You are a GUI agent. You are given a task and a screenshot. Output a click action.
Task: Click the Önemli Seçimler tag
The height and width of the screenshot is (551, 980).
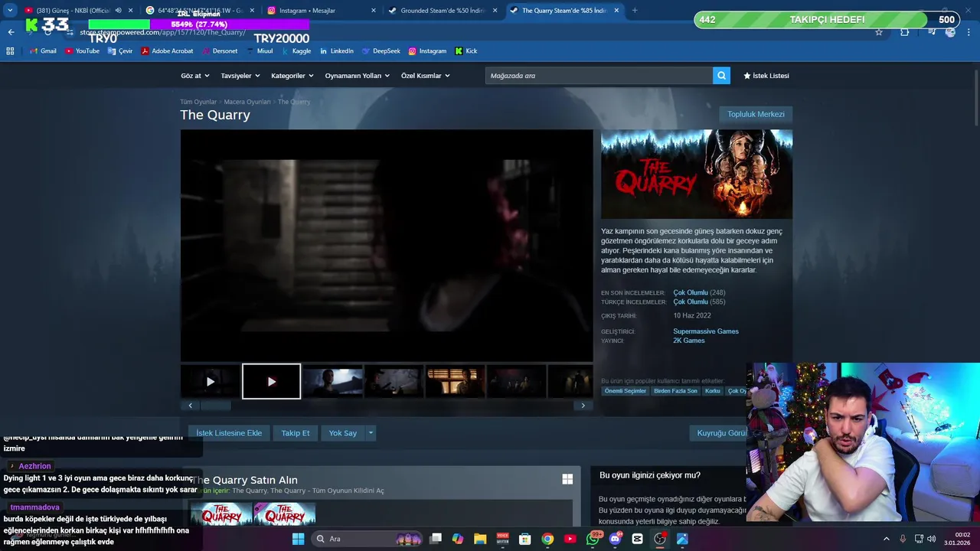[626, 391]
